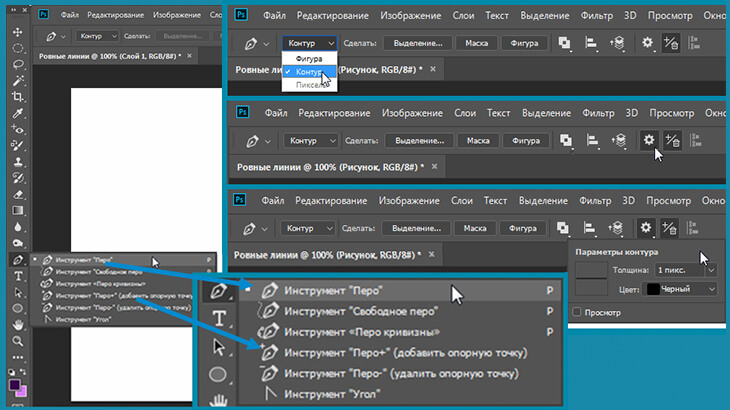Open path alignment icon in strip with open dropdown
The image size is (730, 410).
click(x=591, y=43)
